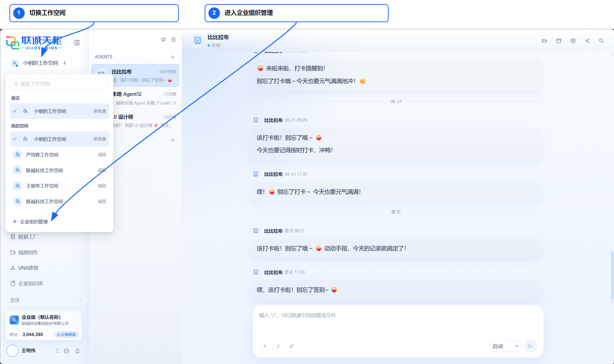Add a new agent with AGENTS plus icon
This screenshot has width=614, height=364.
(173, 57)
